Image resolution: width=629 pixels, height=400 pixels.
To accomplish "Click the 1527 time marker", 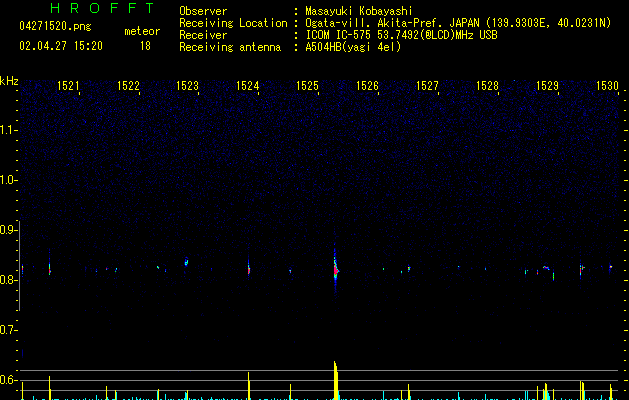I will pos(427,86).
